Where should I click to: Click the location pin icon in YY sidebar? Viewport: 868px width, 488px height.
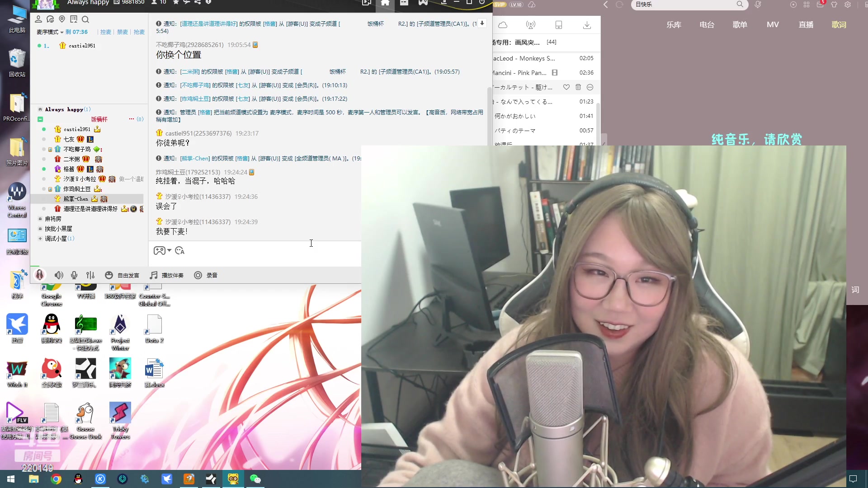[62, 19]
